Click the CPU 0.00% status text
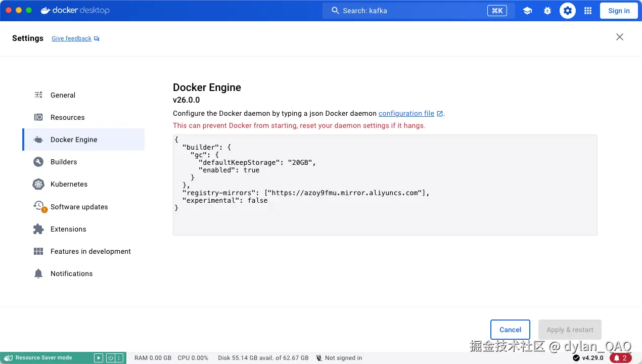 point(193,358)
